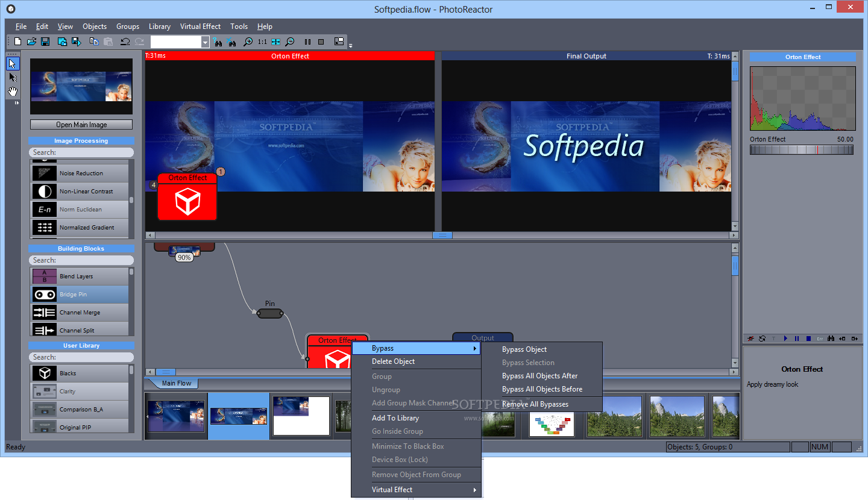The height and width of the screenshot is (500, 868).
Task: Click the flow canvas vertical scrollbar thumb
Action: [x=735, y=265]
